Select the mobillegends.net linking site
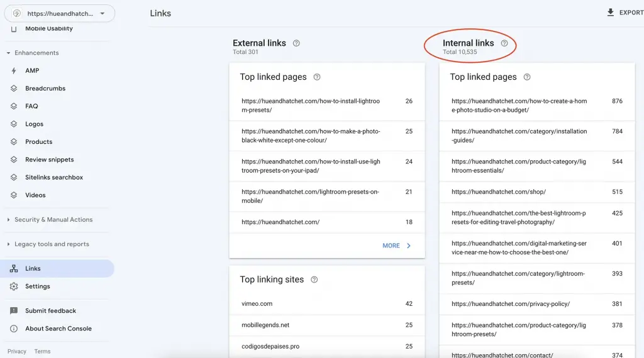 click(327, 325)
